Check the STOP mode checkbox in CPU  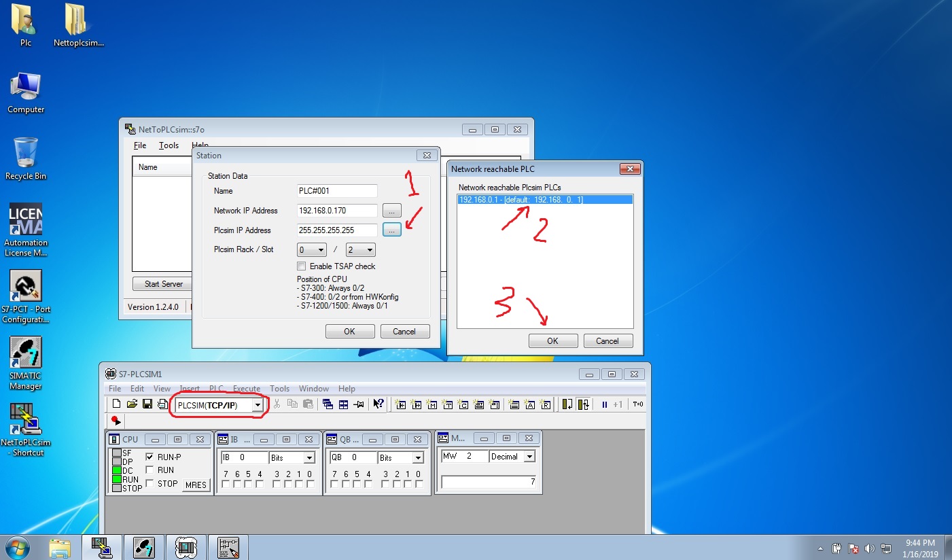tap(149, 484)
